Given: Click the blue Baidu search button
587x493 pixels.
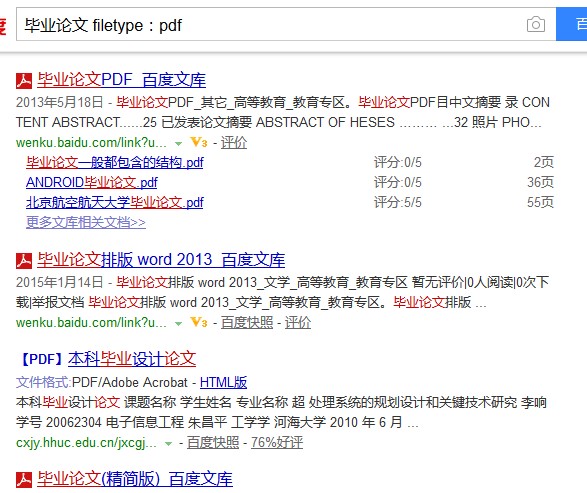Looking at the screenshot, I should [x=572, y=24].
